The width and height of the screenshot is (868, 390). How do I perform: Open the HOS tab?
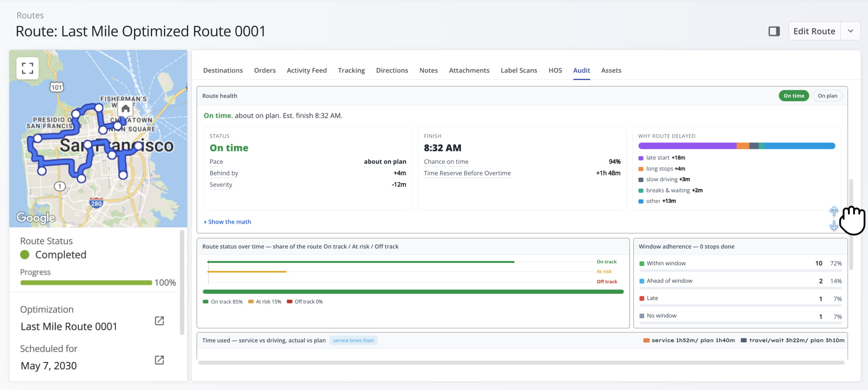555,70
